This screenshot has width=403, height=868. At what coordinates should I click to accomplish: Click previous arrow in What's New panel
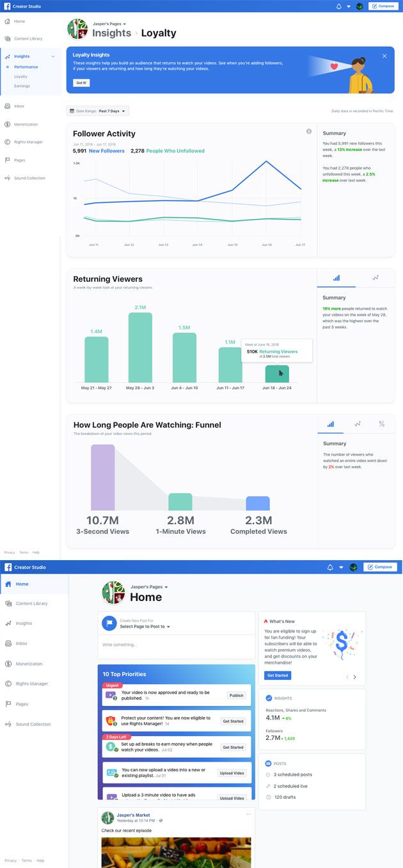[347, 677]
